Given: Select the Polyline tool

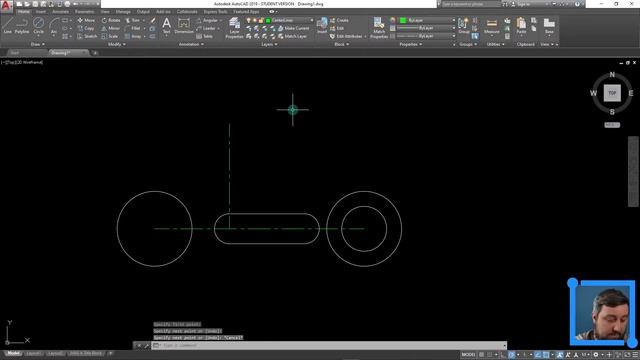Looking at the screenshot, I should coord(22,25).
